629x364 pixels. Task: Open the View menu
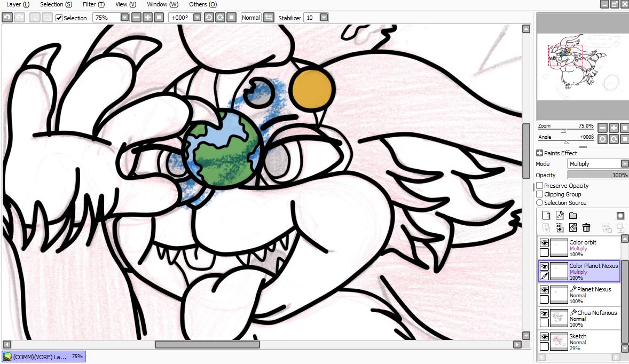point(125,4)
